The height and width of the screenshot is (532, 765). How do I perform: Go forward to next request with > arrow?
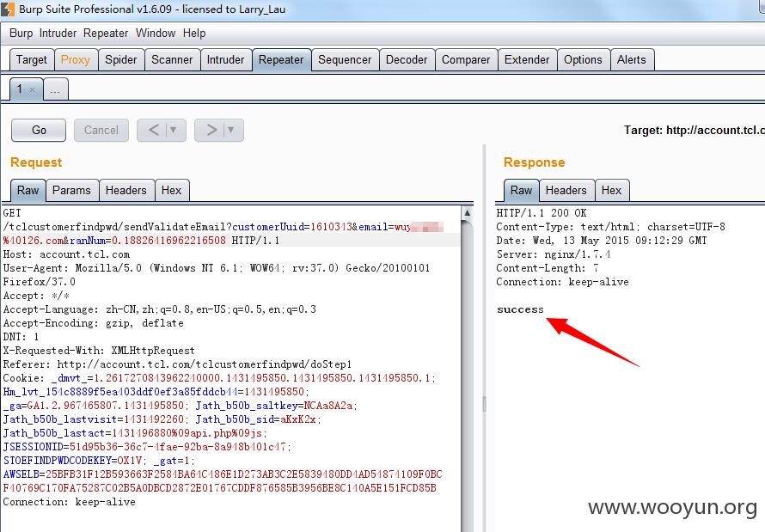[211, 130]
